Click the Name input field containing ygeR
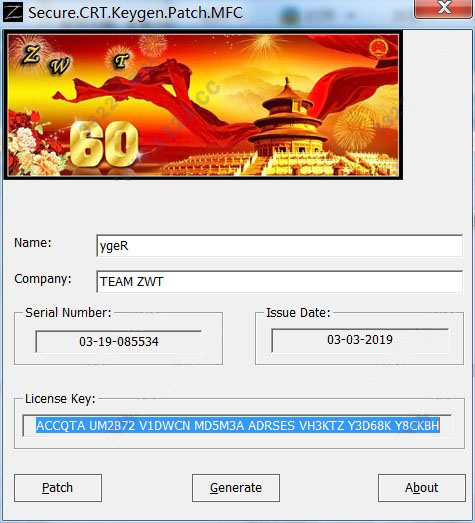 tap(280, 246)
